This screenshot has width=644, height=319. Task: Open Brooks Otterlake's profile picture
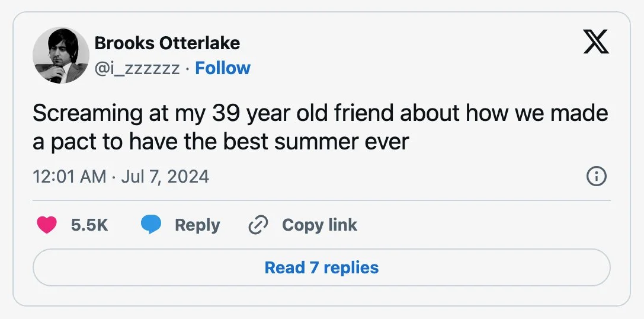(x=61, y=55)
